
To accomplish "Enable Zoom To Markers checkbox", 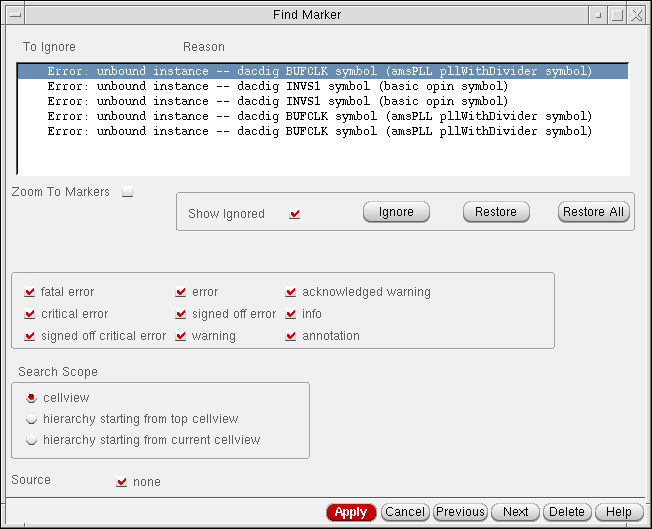I will pyautogui.click(x=127, y=192).
